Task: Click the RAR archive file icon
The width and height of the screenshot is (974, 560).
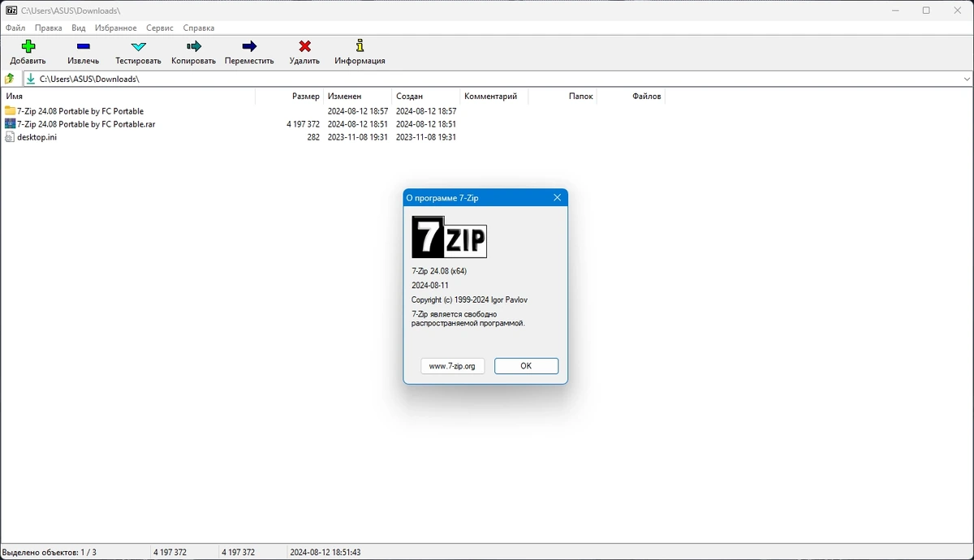Action: point(10,123)
